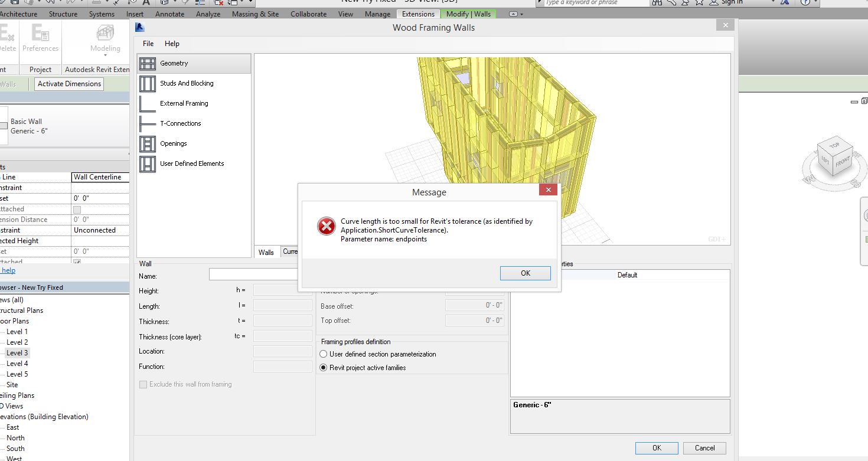Click the favorites star icon in the title bar
The image size is (868, 461).
pos(699,2)
